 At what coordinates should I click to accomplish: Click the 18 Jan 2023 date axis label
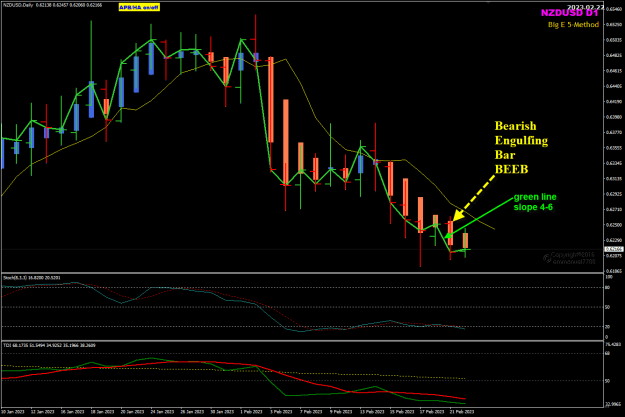pos(102,411)
